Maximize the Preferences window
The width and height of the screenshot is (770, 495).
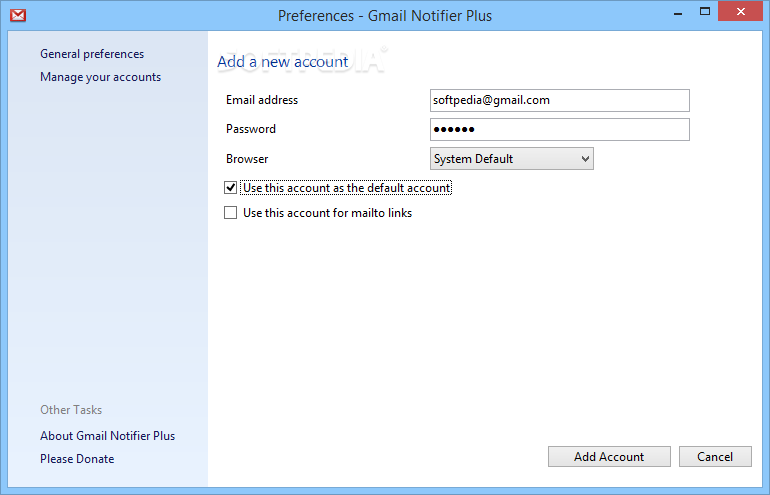[705, 11]
